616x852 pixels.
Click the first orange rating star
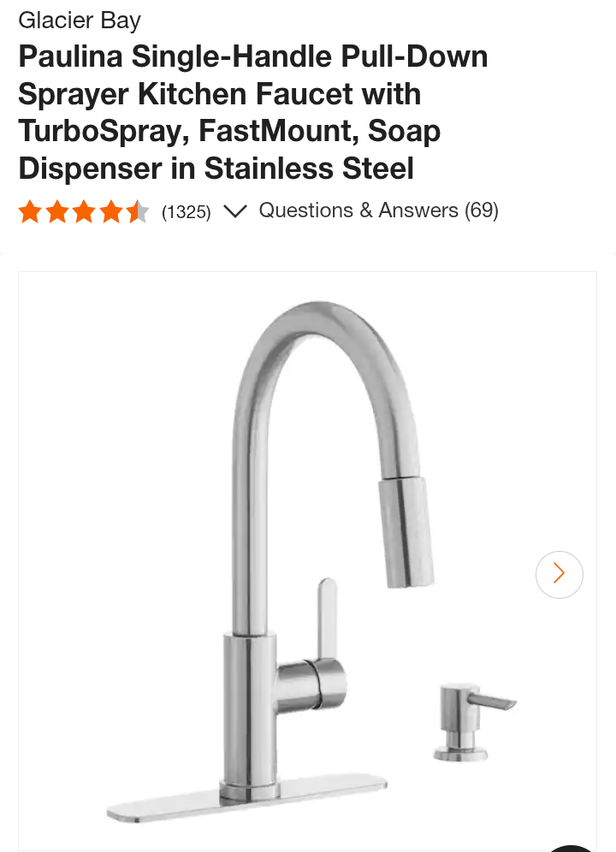[x=30, y=211]
